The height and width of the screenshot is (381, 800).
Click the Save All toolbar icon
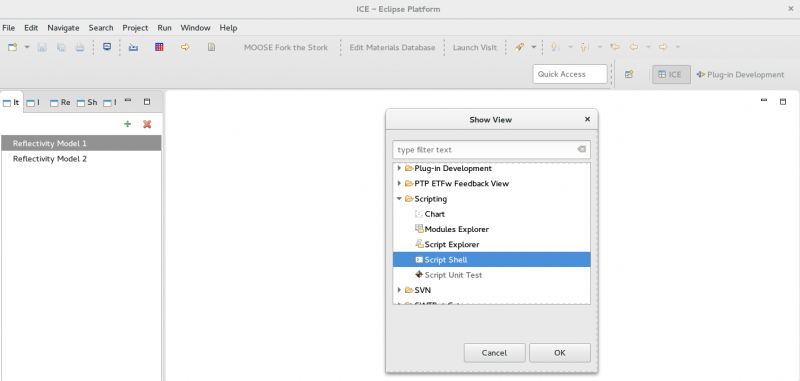click(61, 47)
